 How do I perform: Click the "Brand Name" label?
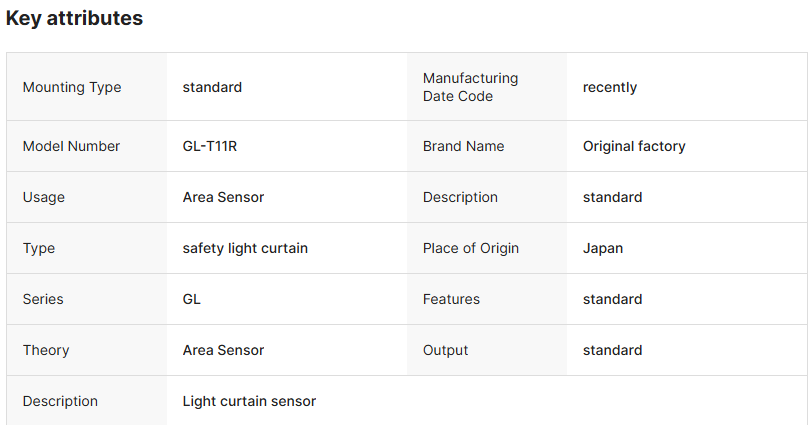point(463,146)
